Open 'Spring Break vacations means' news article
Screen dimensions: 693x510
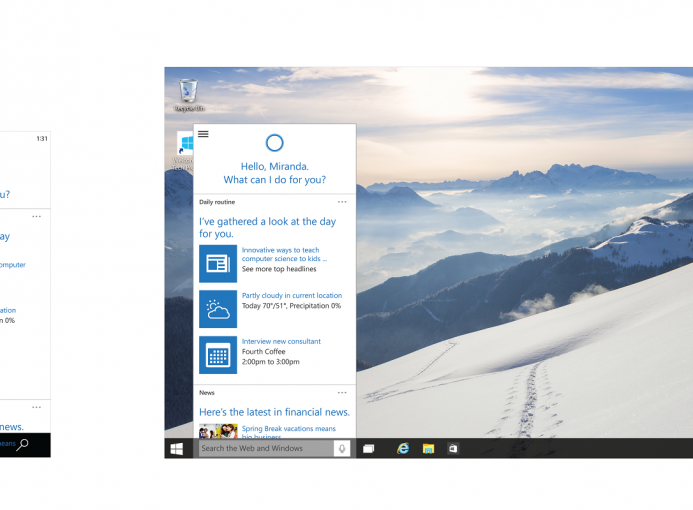pos(289,429)
